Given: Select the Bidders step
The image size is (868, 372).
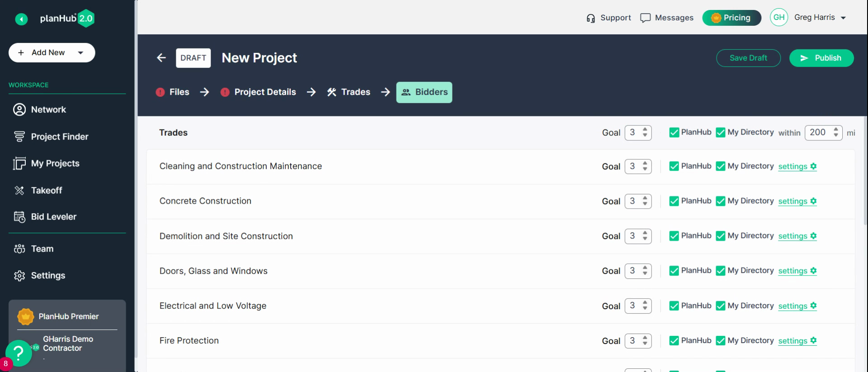Looking at the screenshot, I should coord(424,92).
